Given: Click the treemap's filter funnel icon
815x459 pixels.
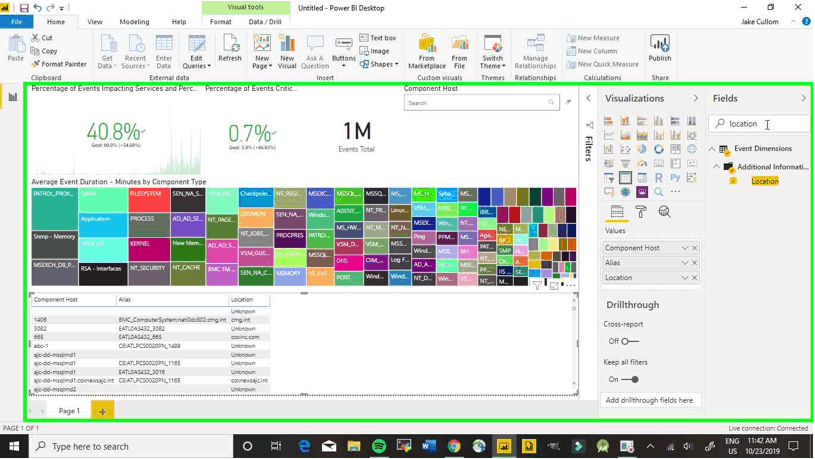Looking at the screenshot, I should (537, 285).
